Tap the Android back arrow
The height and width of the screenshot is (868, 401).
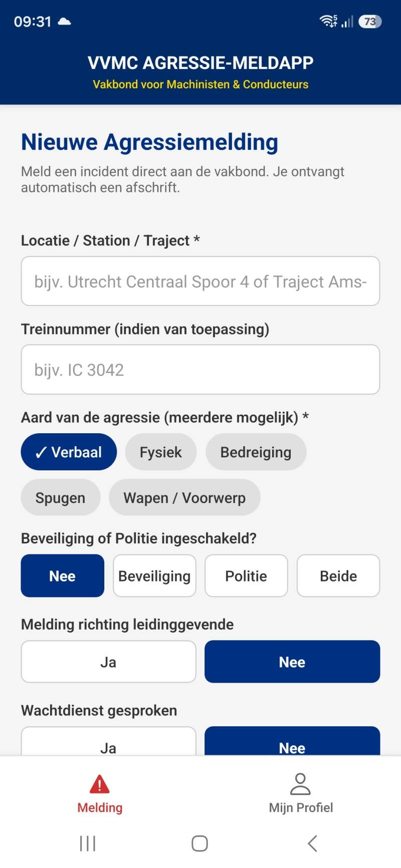click(312, 843)
